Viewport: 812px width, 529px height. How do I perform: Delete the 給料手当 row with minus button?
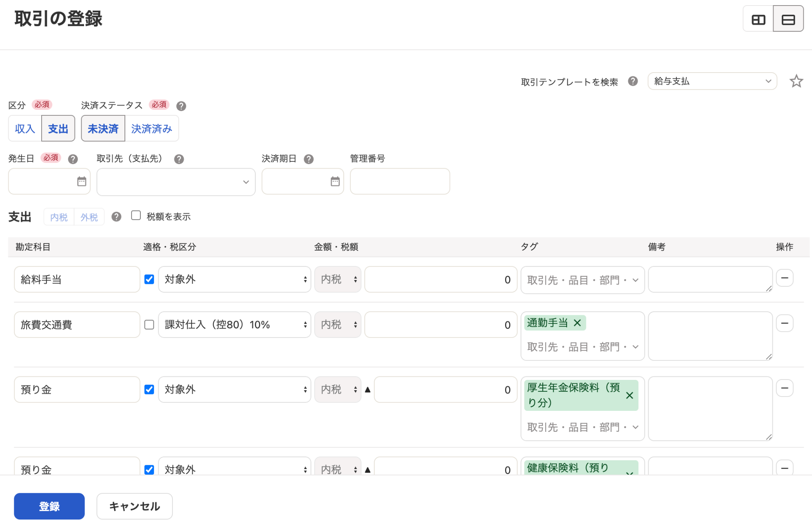(785, 278)
